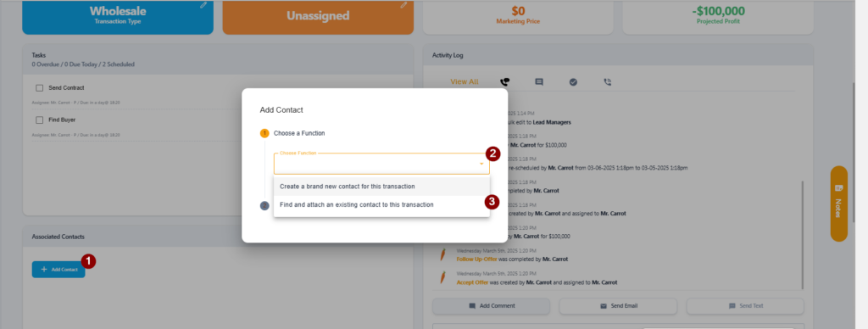Switch to the View All activity tab
Viewport: 868px width, 329px height.
(x=464, y=82)
